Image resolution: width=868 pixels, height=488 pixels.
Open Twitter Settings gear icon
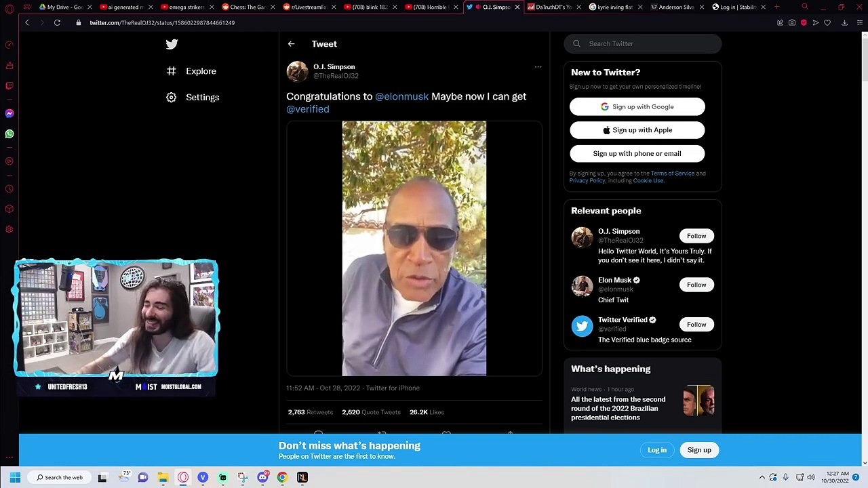[x=172, y=98]
